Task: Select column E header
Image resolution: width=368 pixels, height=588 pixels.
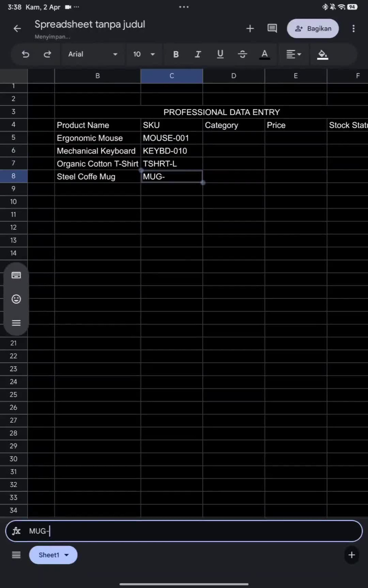Action: pyautogui.click(x=296, y=76)
